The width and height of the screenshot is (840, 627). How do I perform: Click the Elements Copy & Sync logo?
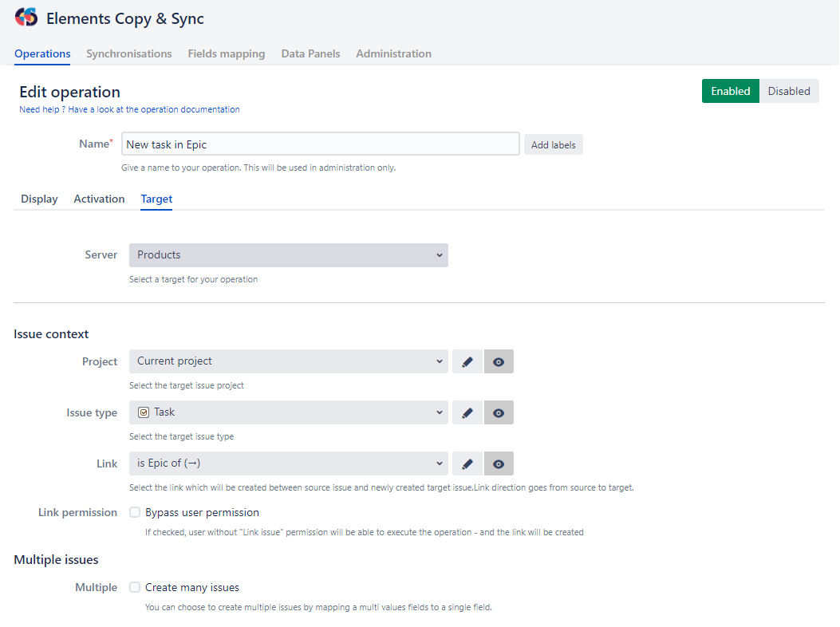pyautogui.click(x=26, y=18)
